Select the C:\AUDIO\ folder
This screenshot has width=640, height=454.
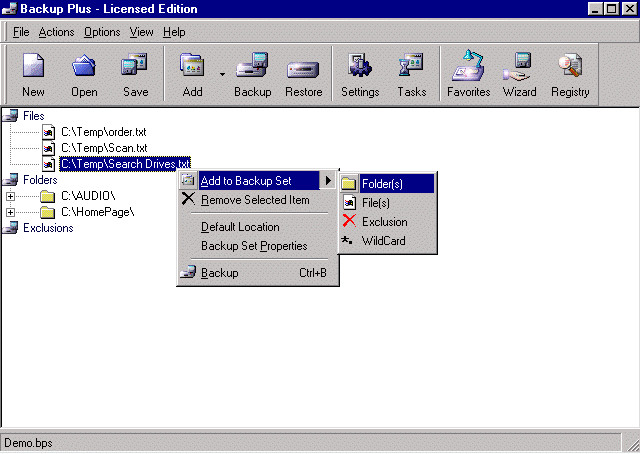(88, 196)
